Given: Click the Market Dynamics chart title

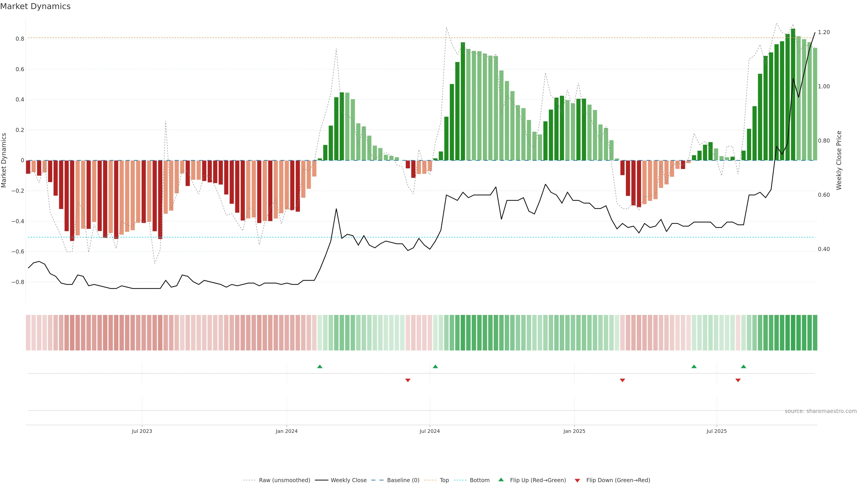Looking at the screenshot, I should tap(35, 6).
